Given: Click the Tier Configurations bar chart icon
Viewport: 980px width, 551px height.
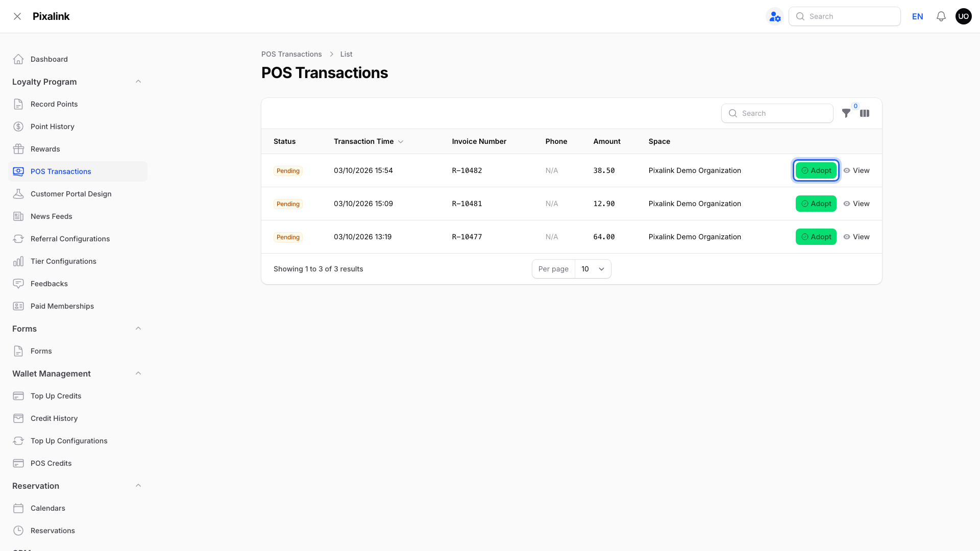Looking at the screenshot, I should [x=18, y=261].
